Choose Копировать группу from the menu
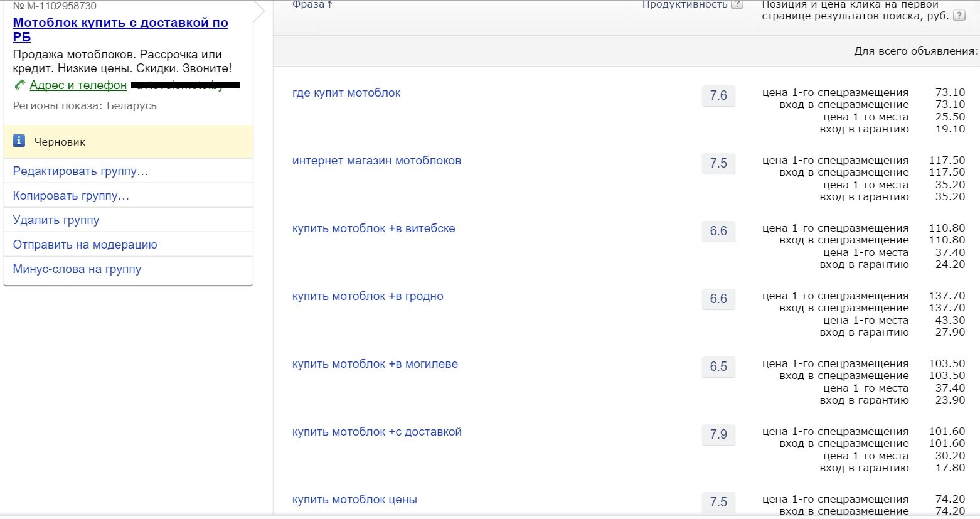980x519 pixels. [71, 196]
